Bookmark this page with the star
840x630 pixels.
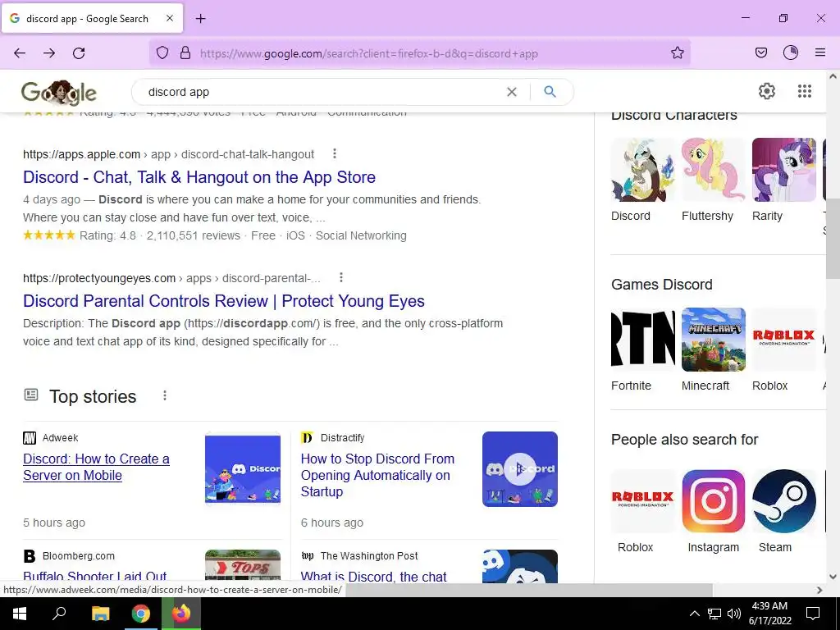coord(677,53)
